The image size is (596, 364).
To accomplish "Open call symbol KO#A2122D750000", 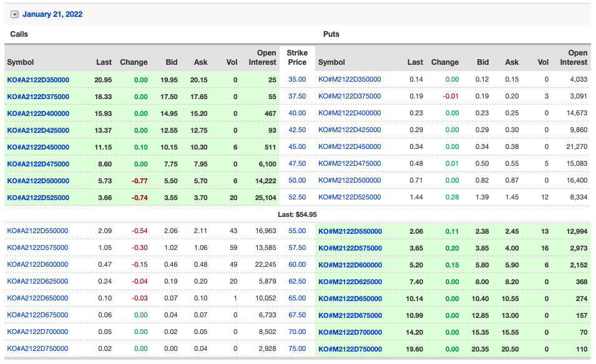I will [37, 349].
